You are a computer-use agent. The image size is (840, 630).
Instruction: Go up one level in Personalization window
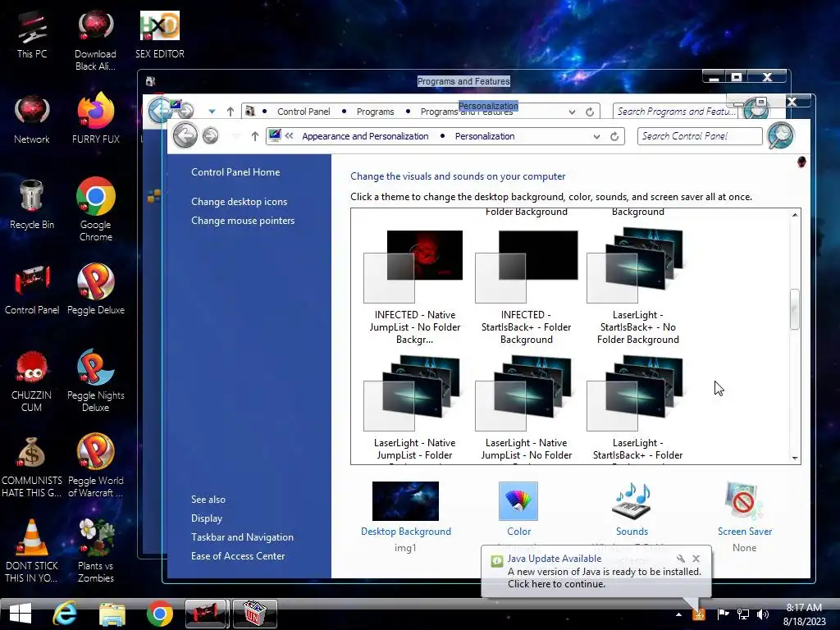pos(255,136)
